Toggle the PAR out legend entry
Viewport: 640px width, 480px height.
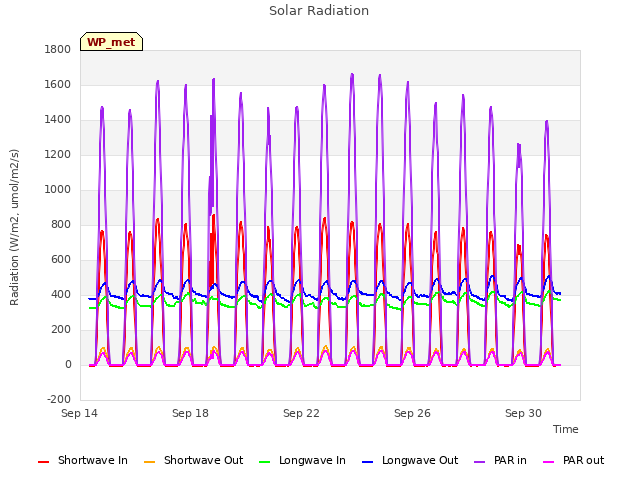click(x=573, y=460)
